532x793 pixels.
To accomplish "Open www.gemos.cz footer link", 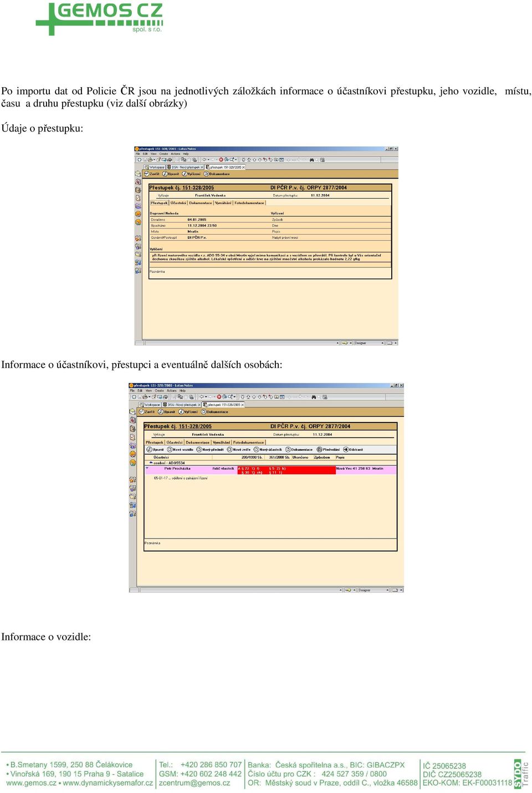I will click(x=31, y=783).
